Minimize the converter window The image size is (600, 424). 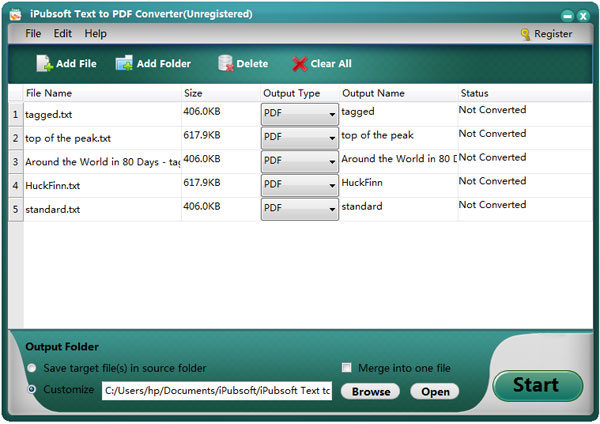coord(567,14)
